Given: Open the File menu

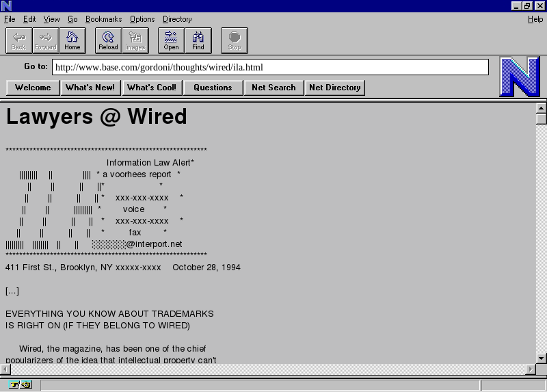Looking at the screenshot, I should point(10,19).
